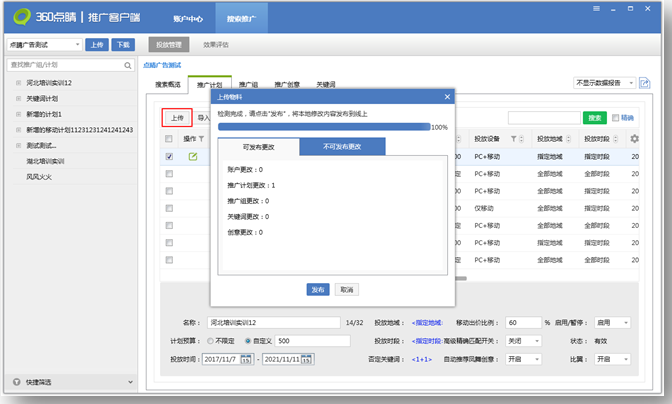Viewport: 672px width, 404px height.
Task: Expand the 河北培训实训12 tree node
Action: click(x=18, y=83)
